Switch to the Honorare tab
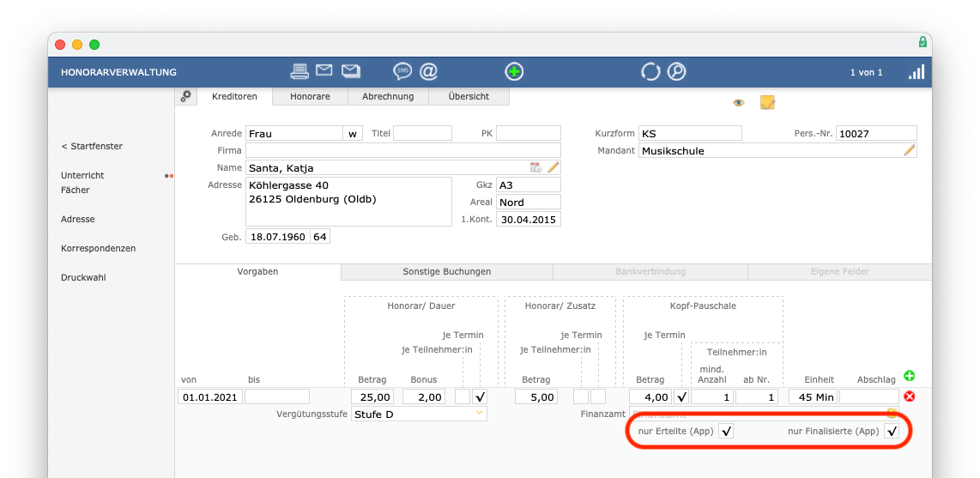The image size is (980, 478). (310, 96)
